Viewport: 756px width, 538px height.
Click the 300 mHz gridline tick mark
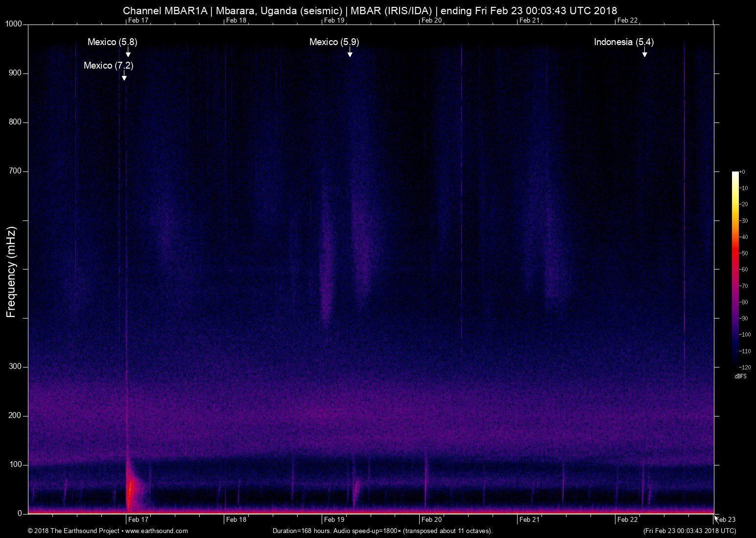(x=24, y=366)
